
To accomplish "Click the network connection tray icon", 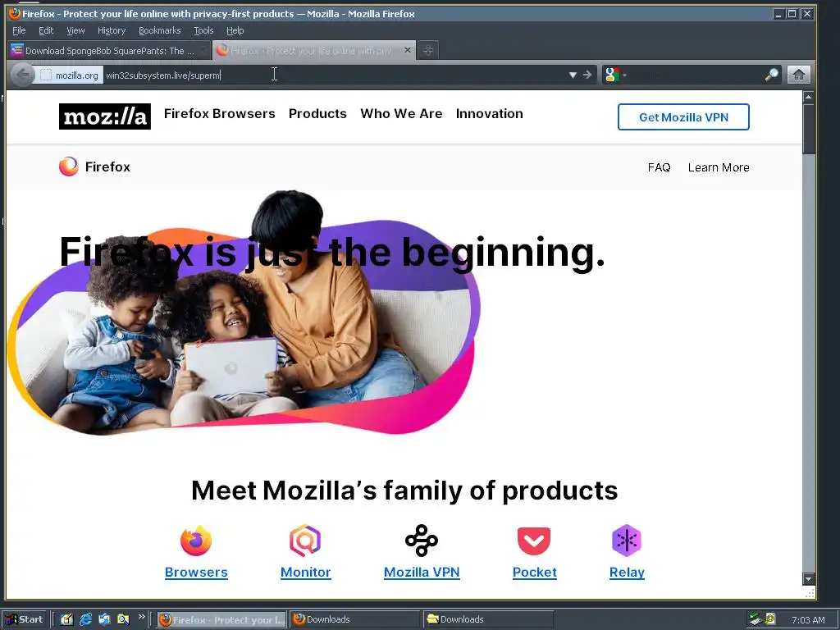I will pos(756,619).
